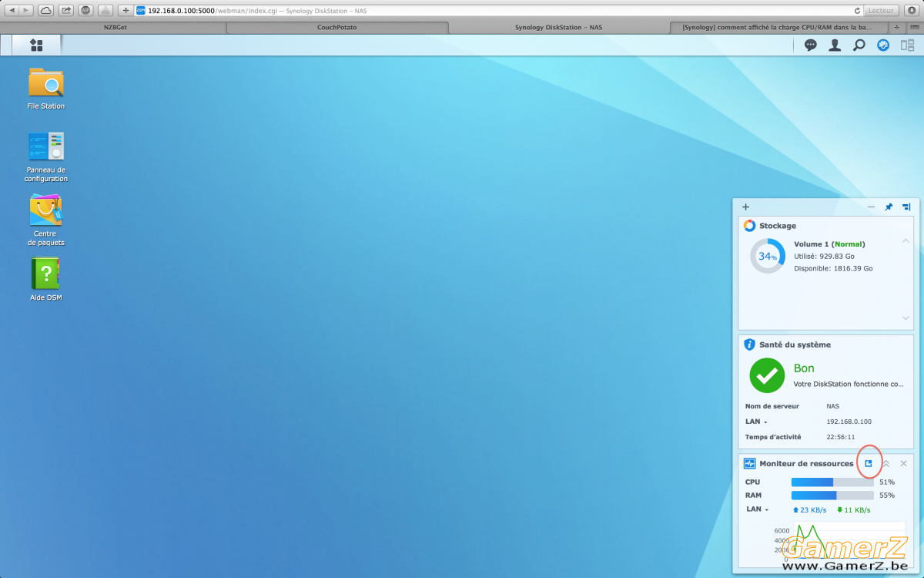Go back in the browser
The width and height of the screenshot is (924, 578).
[x=12, y=10]
